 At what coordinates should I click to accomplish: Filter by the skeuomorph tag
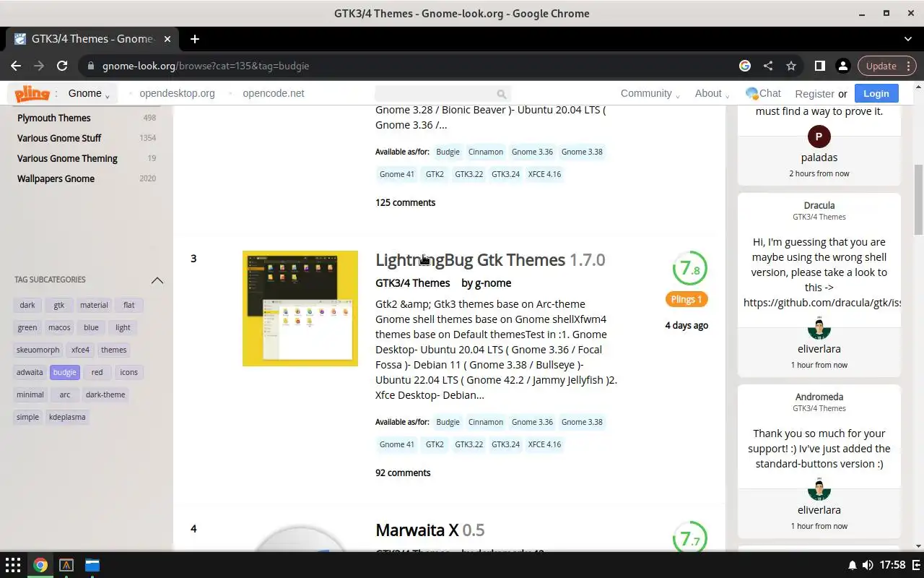38,350
